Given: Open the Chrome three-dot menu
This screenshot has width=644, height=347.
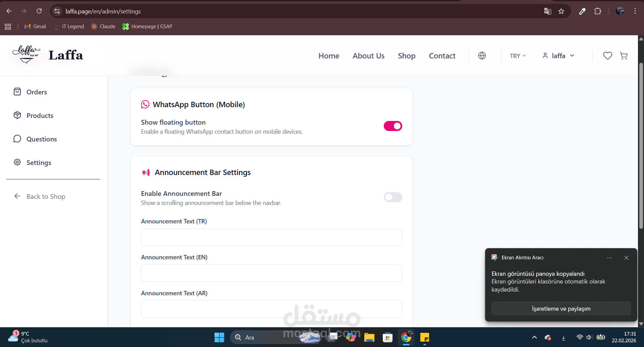Looking at the screenshot, I should 635,11.
